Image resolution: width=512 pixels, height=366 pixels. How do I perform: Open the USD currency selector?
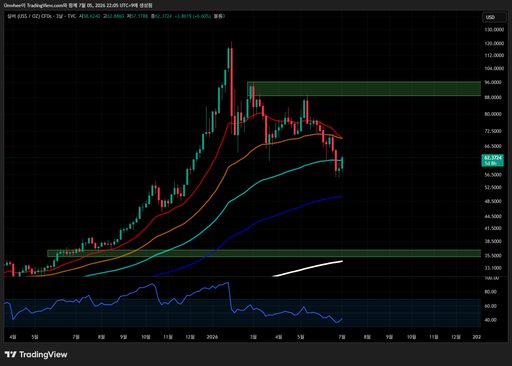[x=494, y=17]
